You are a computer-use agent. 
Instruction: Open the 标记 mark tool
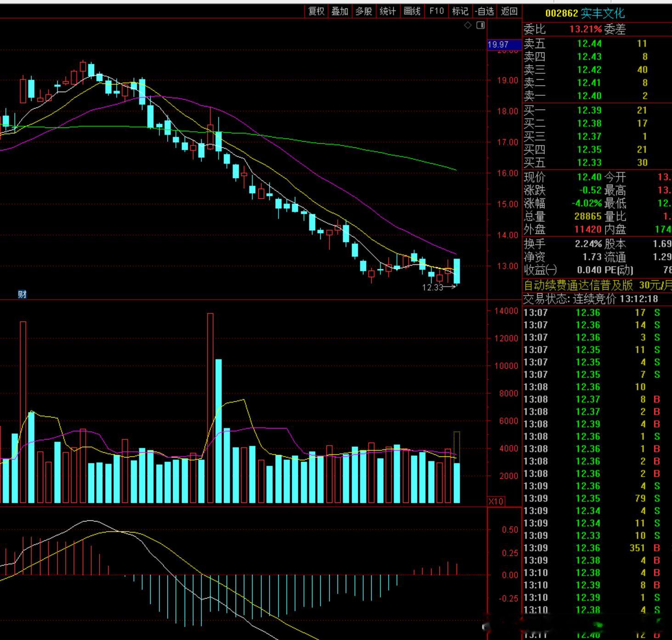coord(460,11)
